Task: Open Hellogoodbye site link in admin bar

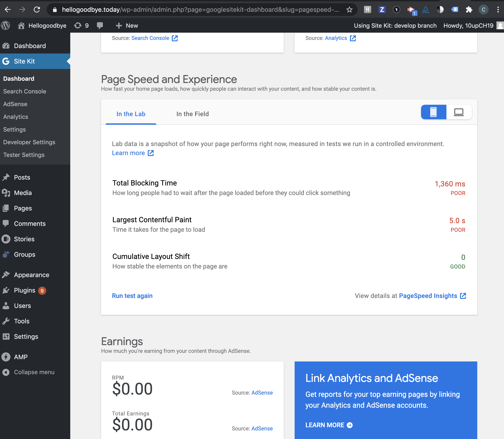Action: coord(42,25)
